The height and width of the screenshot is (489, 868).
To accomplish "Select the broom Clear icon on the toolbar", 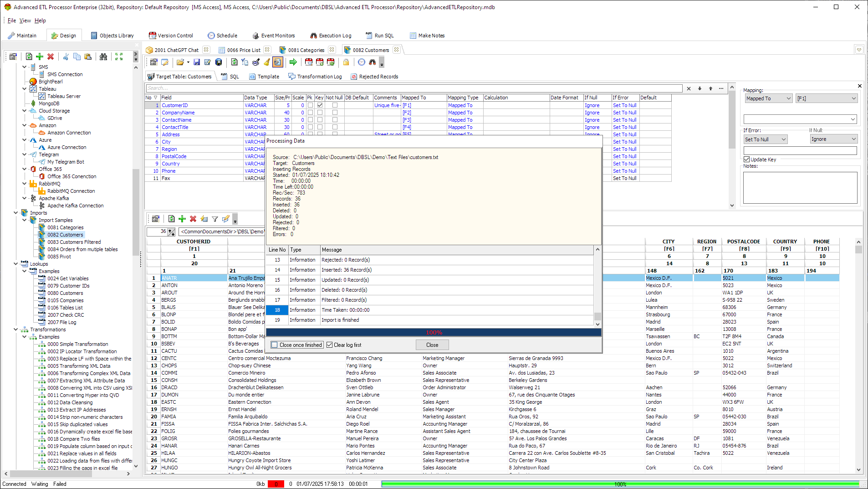I will point(267,62).
